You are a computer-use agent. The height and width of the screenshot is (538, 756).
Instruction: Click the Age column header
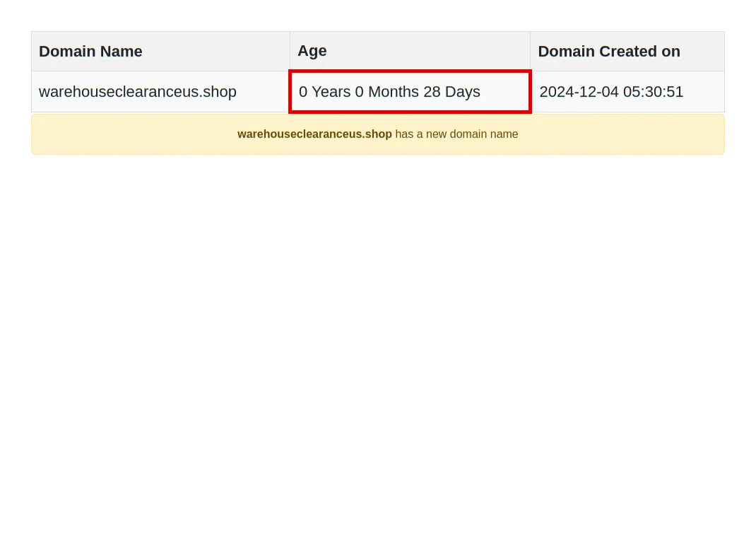pyautogui.click(x=312, y=51)
